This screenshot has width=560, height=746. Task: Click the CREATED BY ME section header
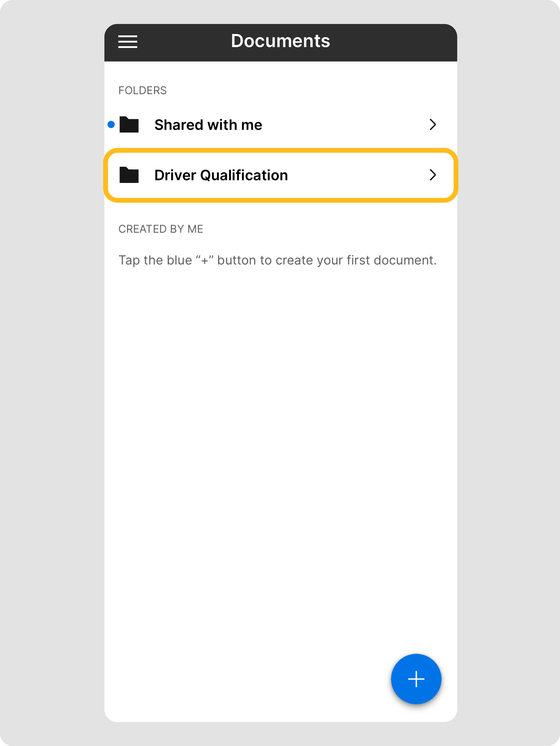pos(161,229)
